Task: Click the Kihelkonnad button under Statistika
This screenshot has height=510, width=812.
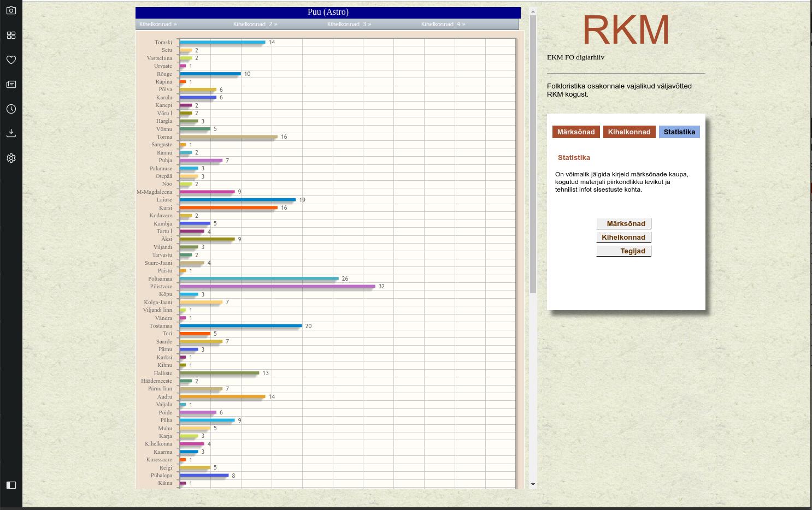Action: point(624,238)
